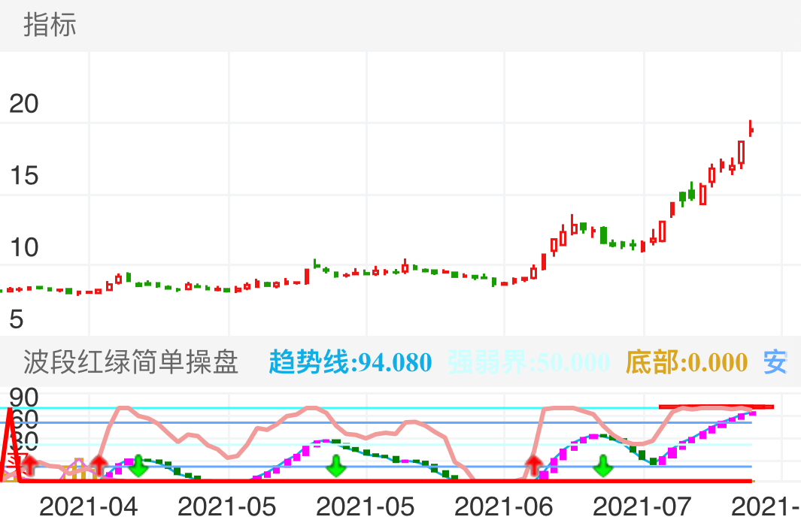Viewport: 801px width, 532px height.
Task: Click the red horizontal line at indicator top right
Action: coord(715,407)
